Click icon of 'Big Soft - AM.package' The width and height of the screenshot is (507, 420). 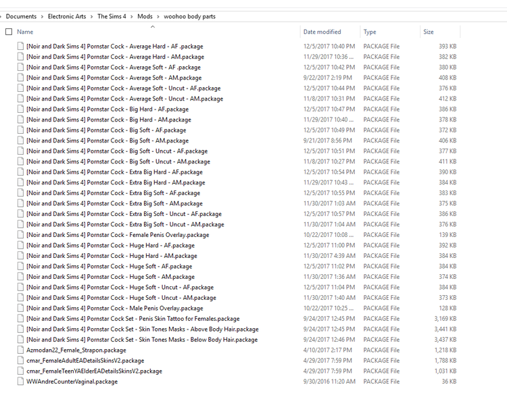(21, 140)
